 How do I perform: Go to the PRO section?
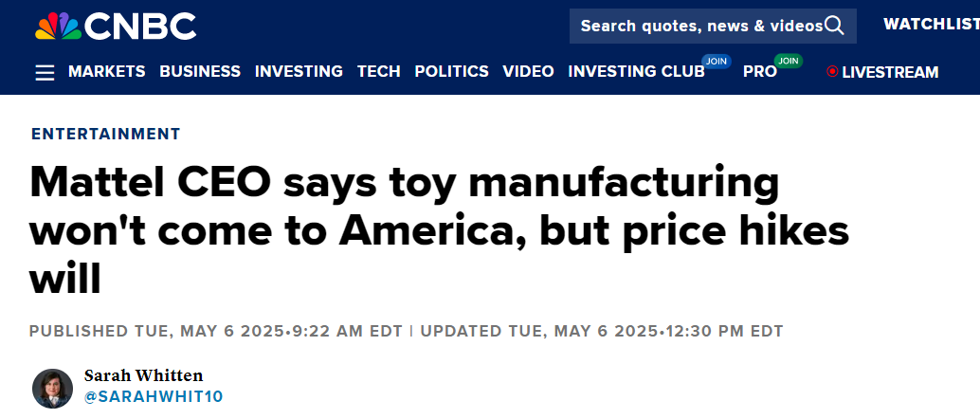(759, 72)
